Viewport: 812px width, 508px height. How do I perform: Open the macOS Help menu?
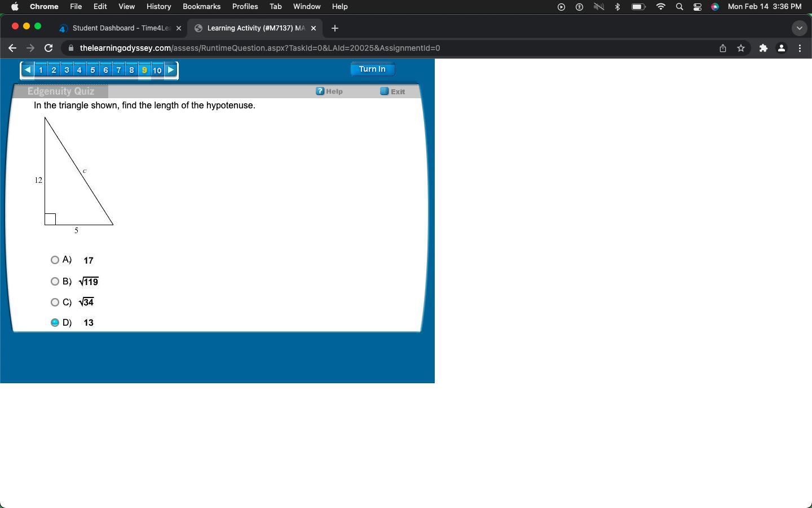[339, 7]
